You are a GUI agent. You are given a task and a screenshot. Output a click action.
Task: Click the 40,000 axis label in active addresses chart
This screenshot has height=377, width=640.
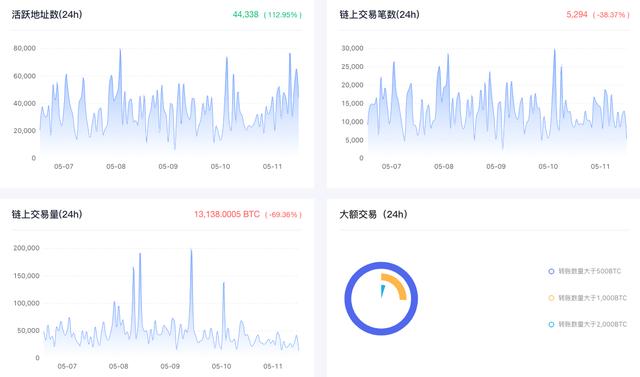[24, 103]
